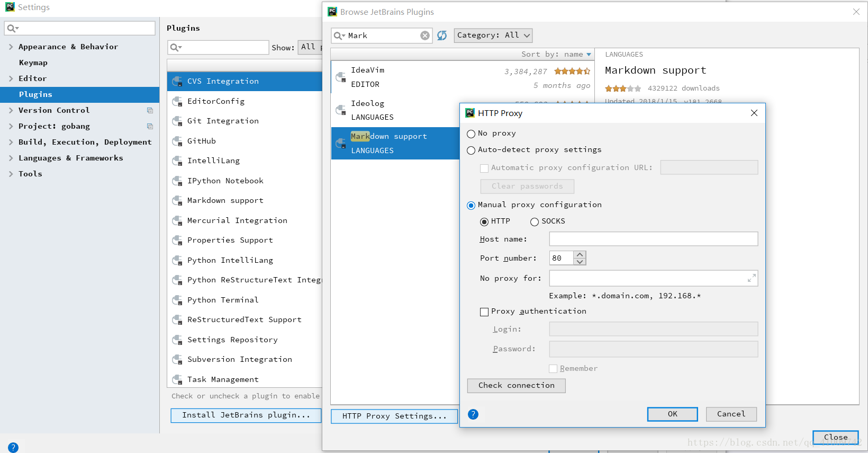This screenshot has width=868, height=453.
Task: Click the IdeaVim plugin icon in browse list
Action: pyautogui.click(x=341, y=77)
